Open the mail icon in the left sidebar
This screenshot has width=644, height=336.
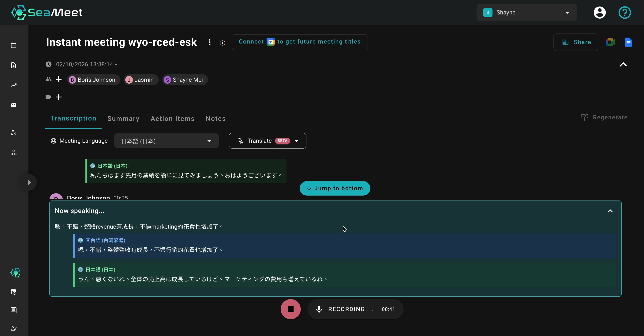[x=14, y=105]
